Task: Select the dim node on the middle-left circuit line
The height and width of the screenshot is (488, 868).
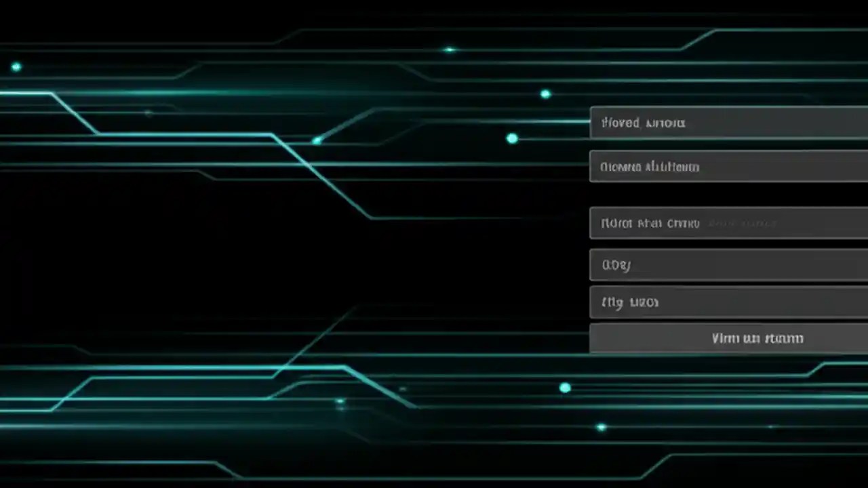Action: tap(146, 113)
